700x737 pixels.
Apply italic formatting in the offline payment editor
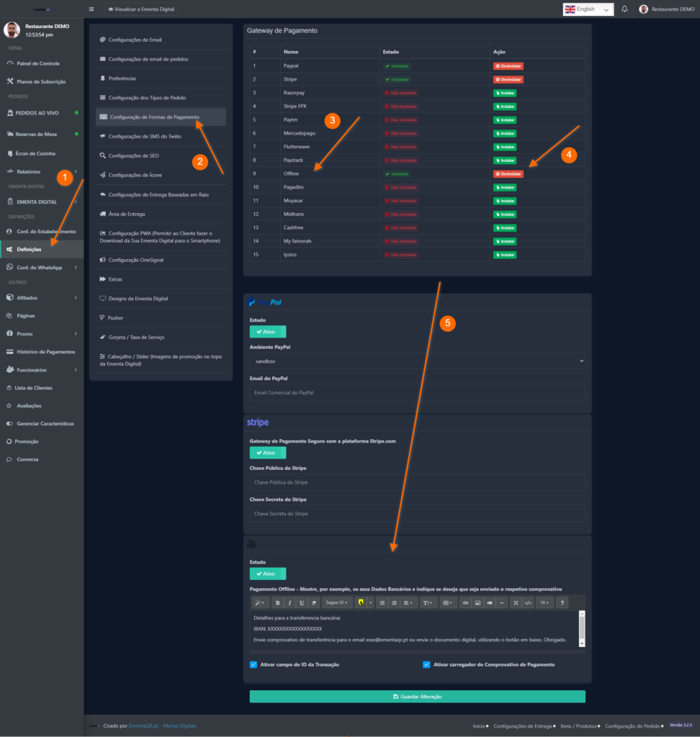290,602
